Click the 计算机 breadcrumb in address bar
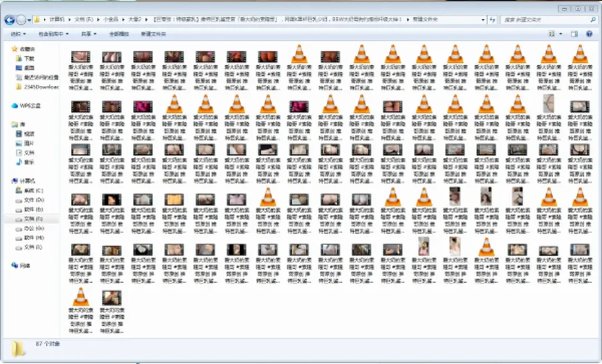 click(x=57, y=19)
